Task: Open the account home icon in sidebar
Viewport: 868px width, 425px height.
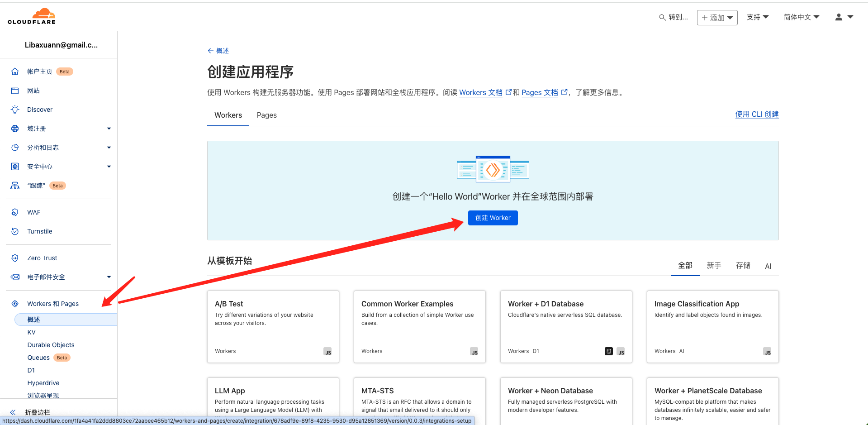Action: pyautogui.click(x=15, y=72)
